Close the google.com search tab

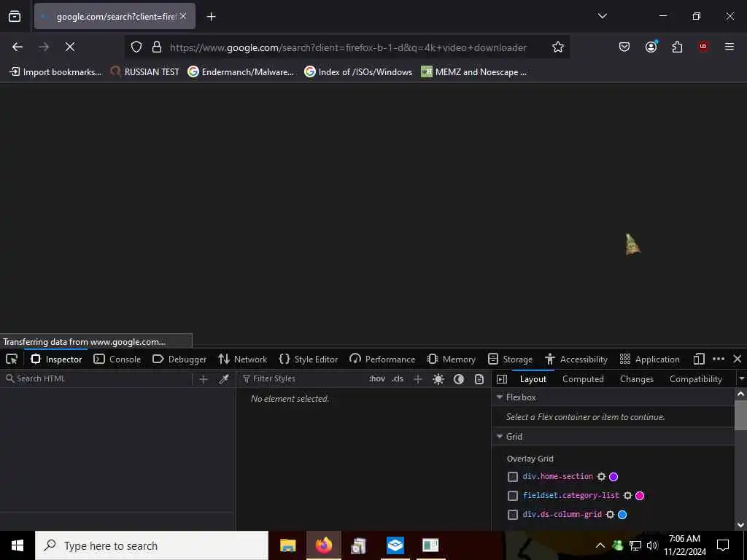click(x=183, y=16)
